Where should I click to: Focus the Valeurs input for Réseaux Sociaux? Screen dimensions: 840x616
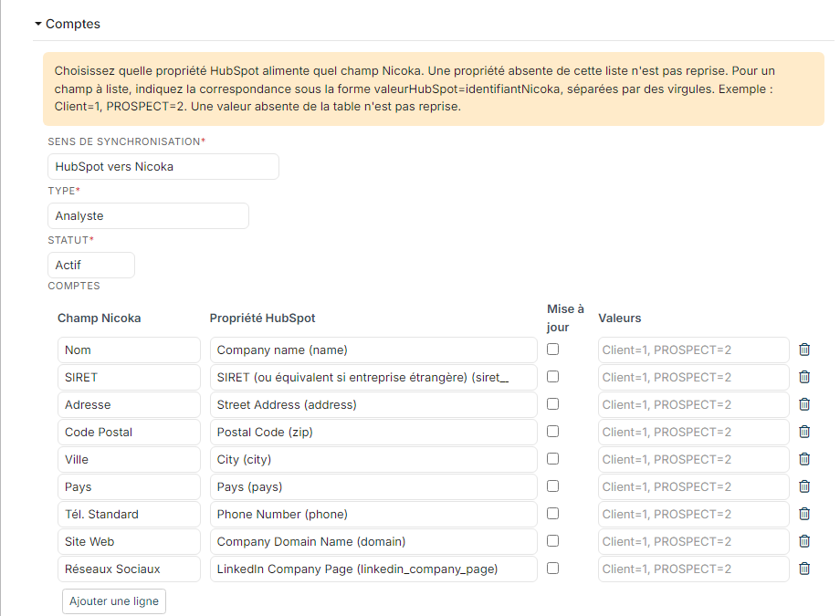click(694, 569)
